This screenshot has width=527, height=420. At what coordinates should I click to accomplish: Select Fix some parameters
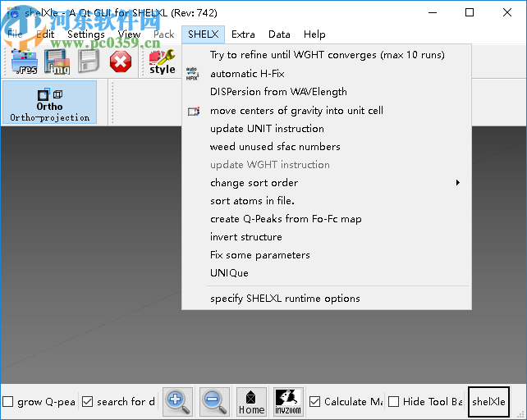327,255
